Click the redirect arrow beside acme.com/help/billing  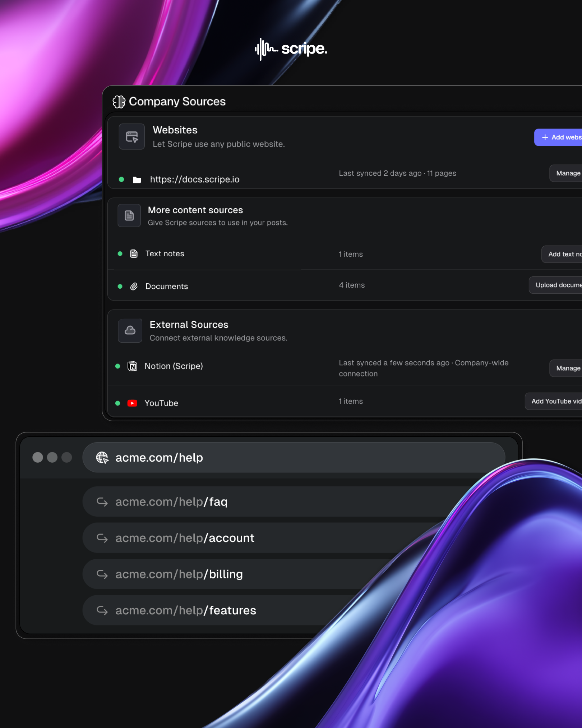pos(102,574)
